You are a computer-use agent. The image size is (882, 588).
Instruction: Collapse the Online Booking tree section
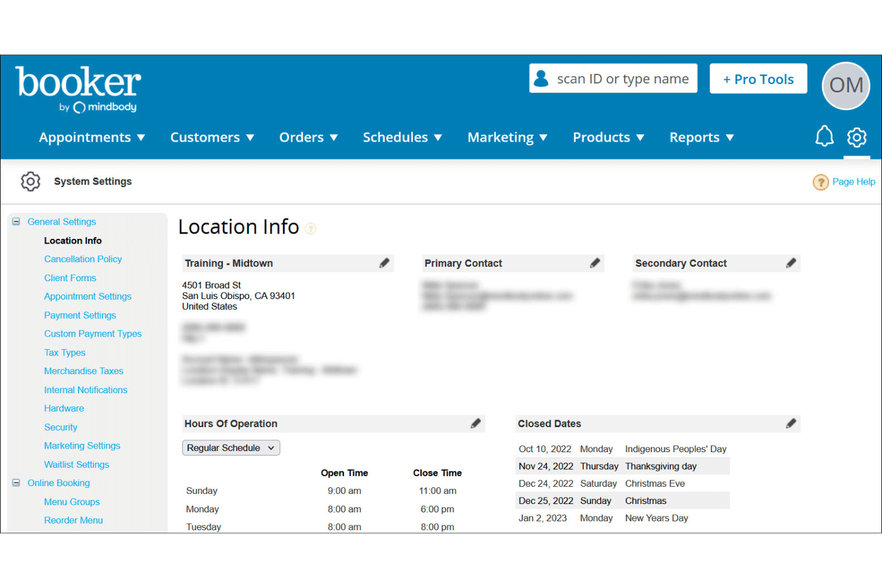(x=16, y=483)
